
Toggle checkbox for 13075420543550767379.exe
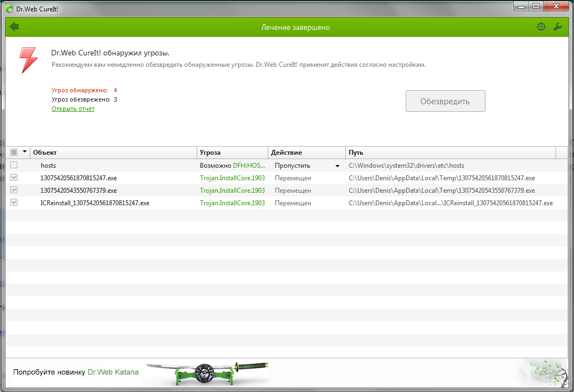[x=14, y=190]
